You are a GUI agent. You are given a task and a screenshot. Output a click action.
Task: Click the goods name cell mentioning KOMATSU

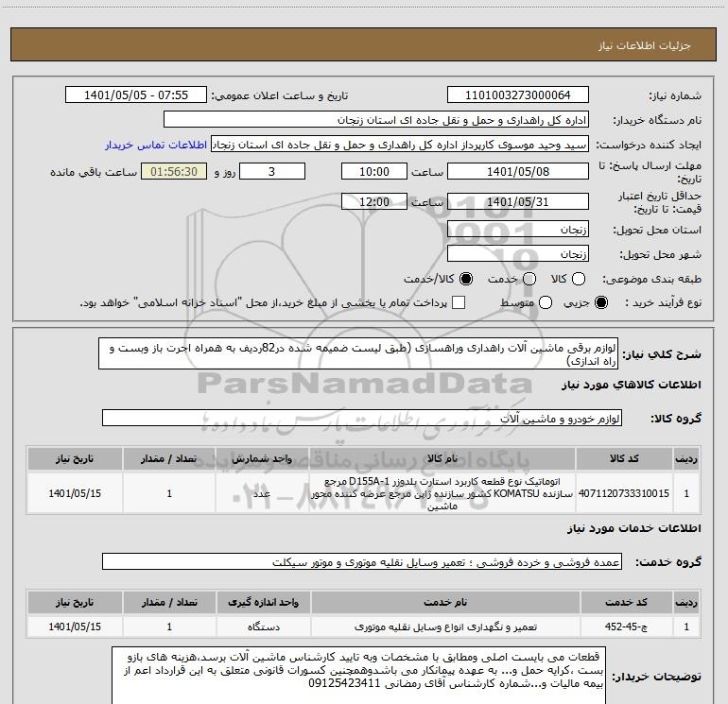(x=442, y=493)
